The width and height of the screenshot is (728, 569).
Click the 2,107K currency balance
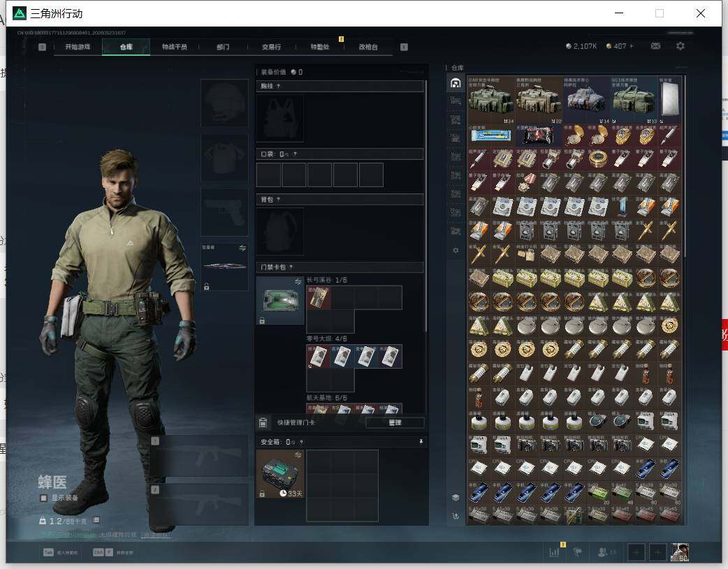(581, 46)
